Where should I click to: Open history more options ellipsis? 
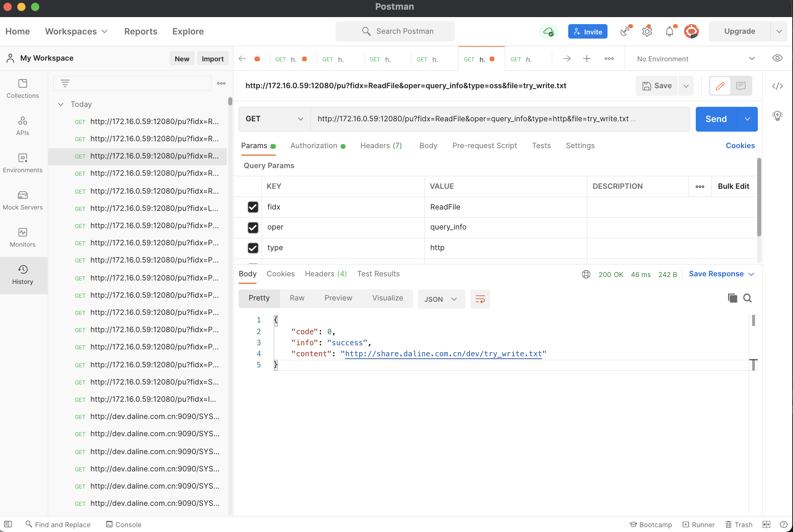click(221, 83)
